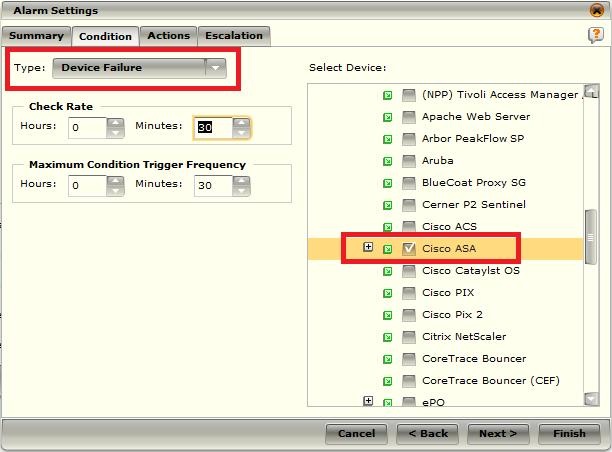Screen dimensions: 612x452
Task: Open the Type dropdown showing Device Failure
Action: [x=139, y=68]
